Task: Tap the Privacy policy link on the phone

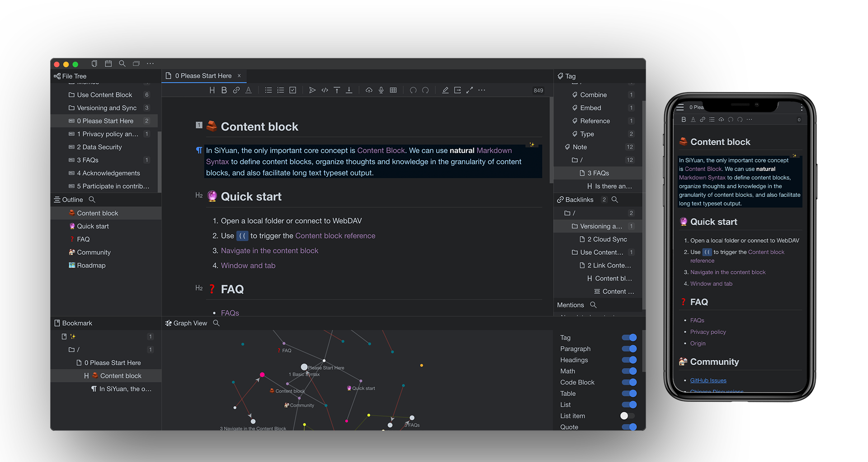Action: [708, 332]
